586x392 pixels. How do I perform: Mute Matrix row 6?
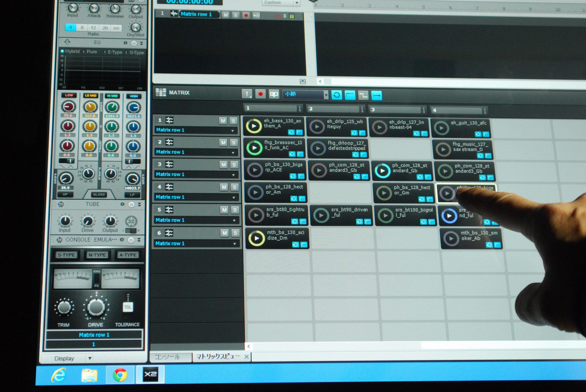click(225, 233)
